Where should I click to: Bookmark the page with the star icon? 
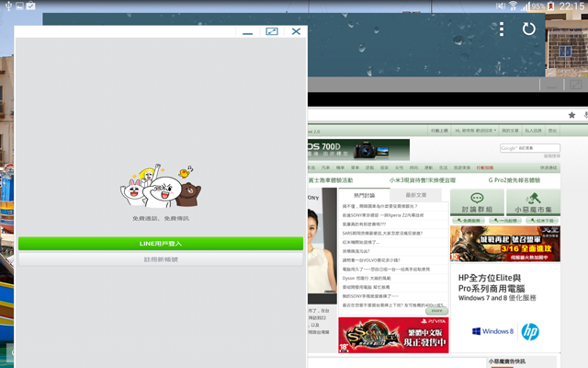(571, 115)
